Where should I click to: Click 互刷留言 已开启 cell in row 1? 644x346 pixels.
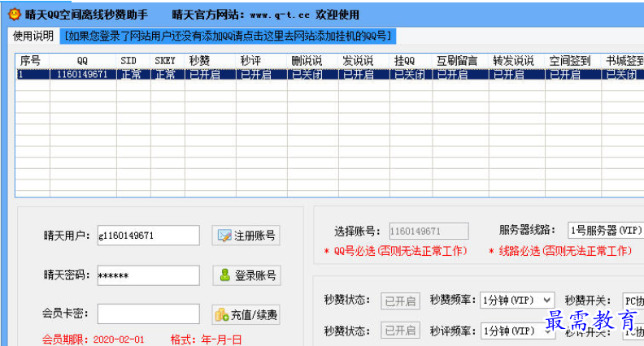click(460, 74)
